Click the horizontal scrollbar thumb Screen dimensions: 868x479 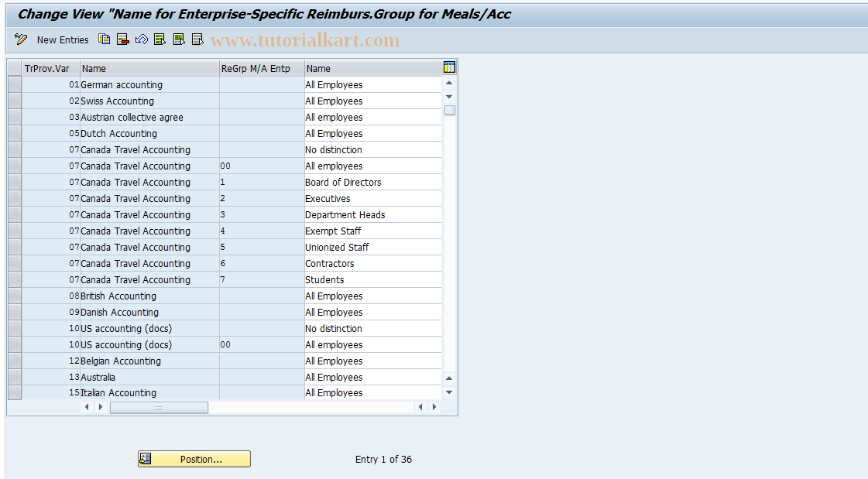[x=159, y=408]
